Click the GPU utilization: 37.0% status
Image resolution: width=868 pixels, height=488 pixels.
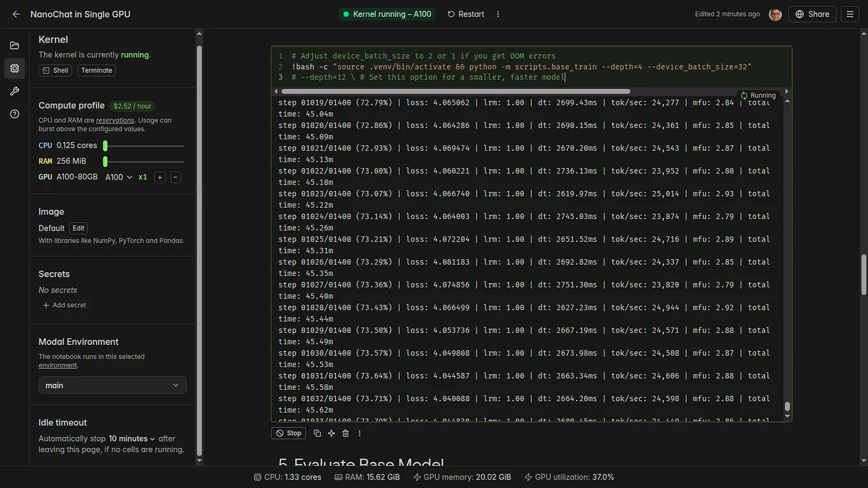[x=569, y=477]
